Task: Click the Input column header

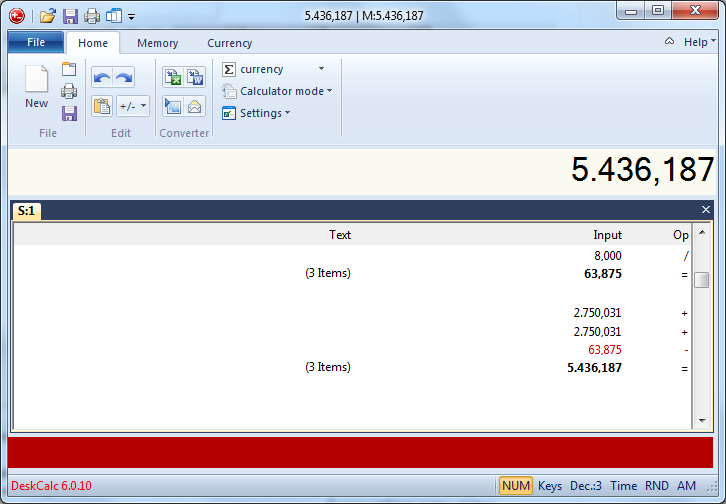Action: (x=607, y=235)
